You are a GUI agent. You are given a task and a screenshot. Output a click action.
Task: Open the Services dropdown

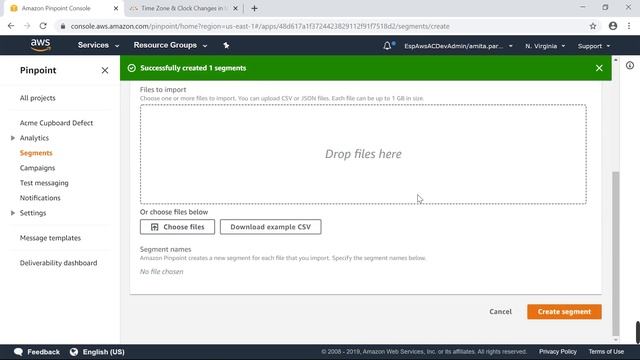point(98,45)
